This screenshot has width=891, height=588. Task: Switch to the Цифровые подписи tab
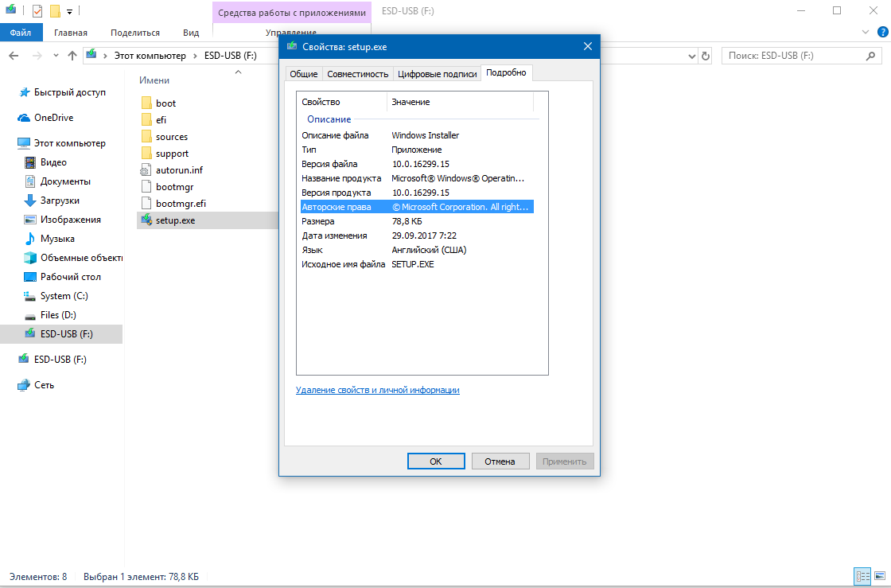coord(437,74)
